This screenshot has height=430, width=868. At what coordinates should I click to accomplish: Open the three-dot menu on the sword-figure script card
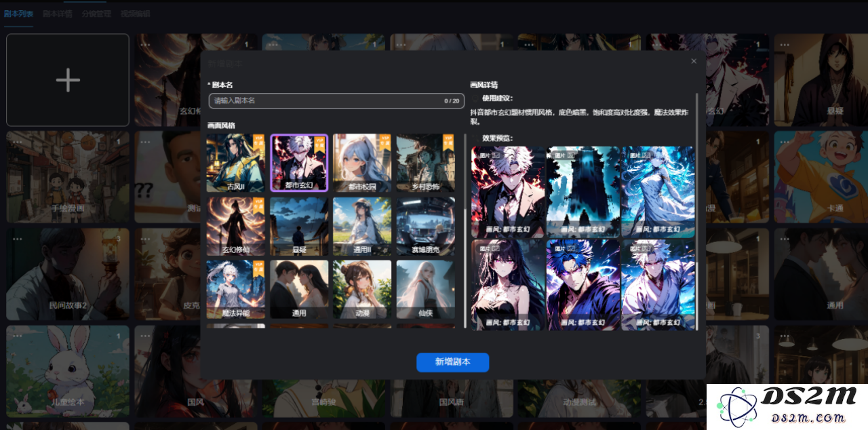point(145,45)
